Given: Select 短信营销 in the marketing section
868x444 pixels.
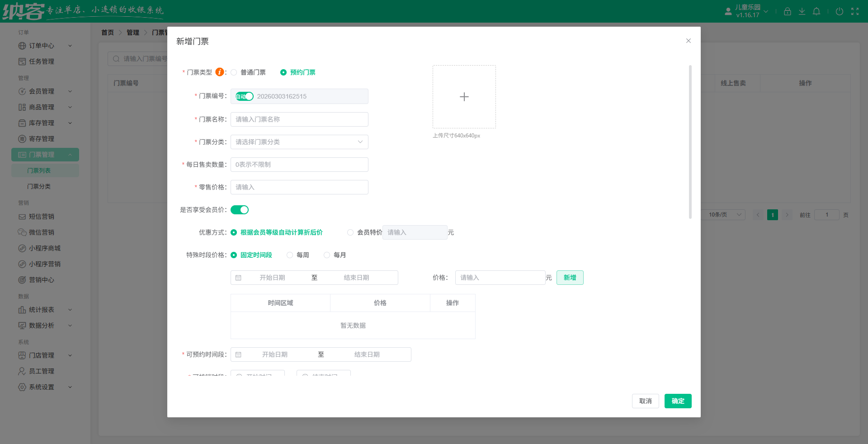Looking at the screenshot, I should pos(41,217).
